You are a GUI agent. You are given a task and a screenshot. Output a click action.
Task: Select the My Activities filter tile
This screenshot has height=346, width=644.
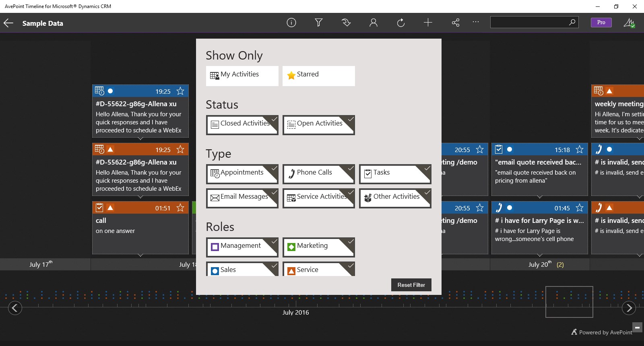(242, 76)
